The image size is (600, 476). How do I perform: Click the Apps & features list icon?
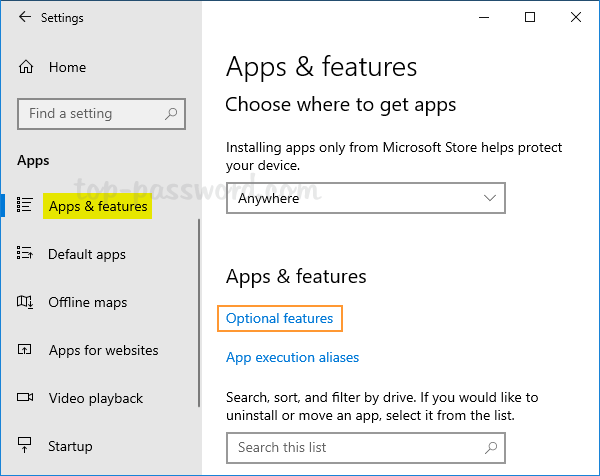click(x=26, y=206)
